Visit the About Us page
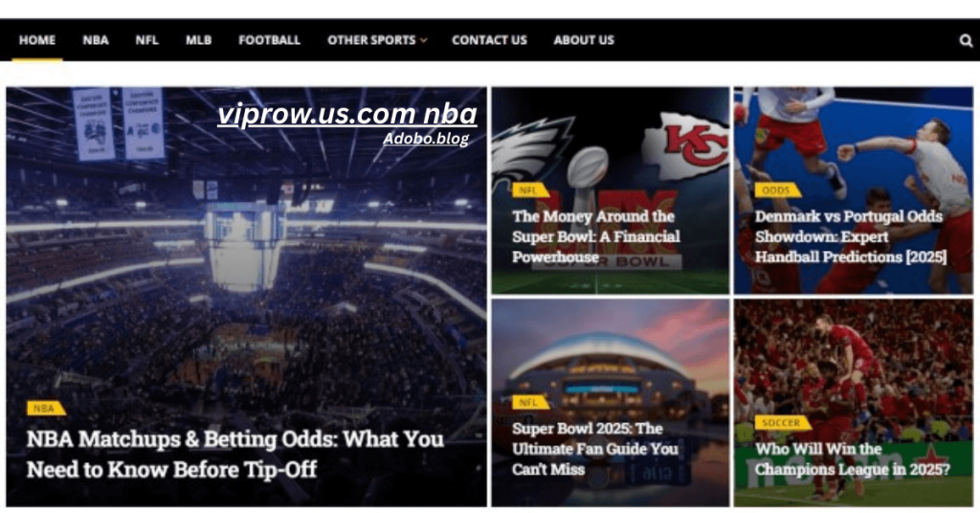980x513 pixels. (x=584, y=40)
